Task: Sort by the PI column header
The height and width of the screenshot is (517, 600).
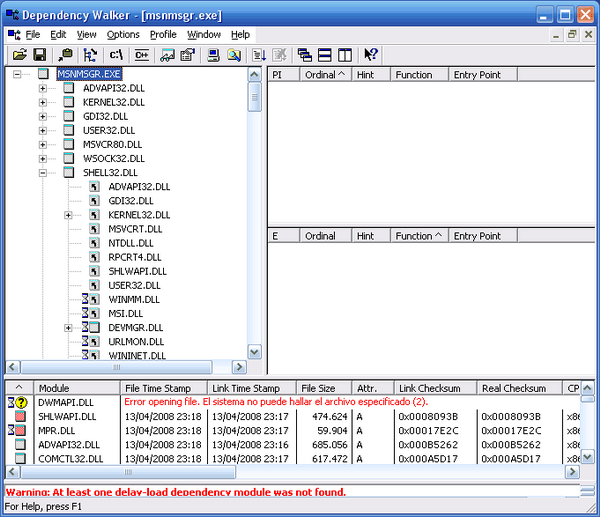Action: [x=284, y=75]
